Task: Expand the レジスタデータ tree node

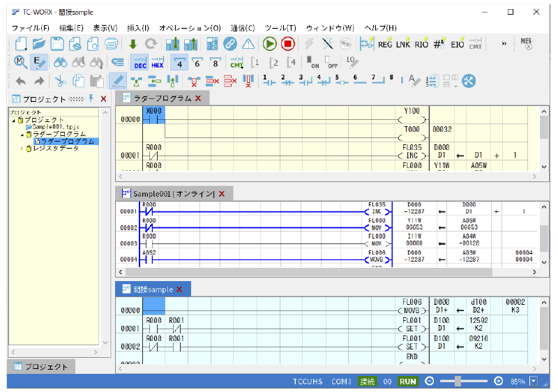Action: 22,149
